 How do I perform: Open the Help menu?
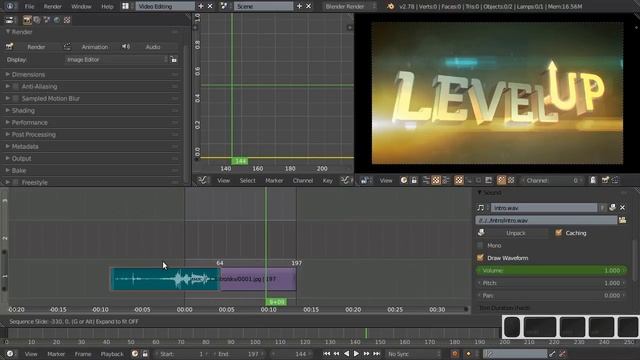[x=107, y=7]
